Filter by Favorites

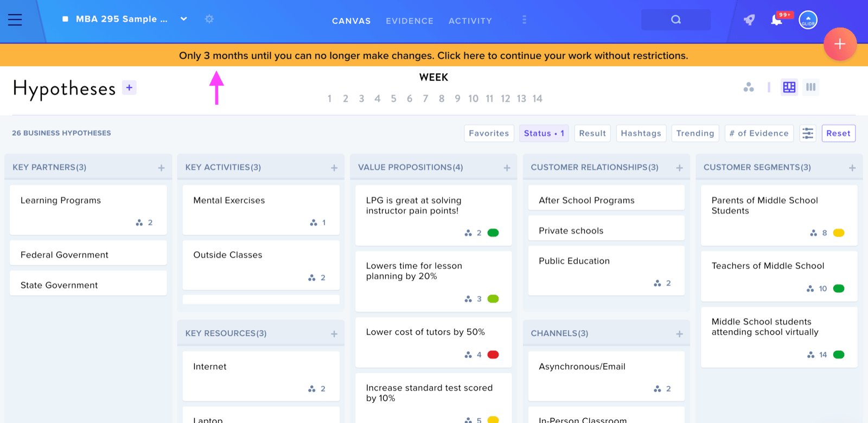(489, 133)
